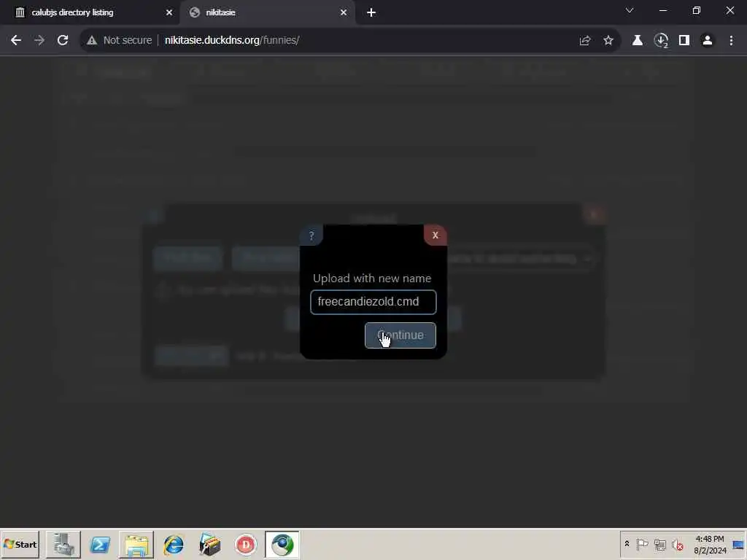Share this page icon
The width and height of the screenshot is (747, 560).
click(585, 41)
